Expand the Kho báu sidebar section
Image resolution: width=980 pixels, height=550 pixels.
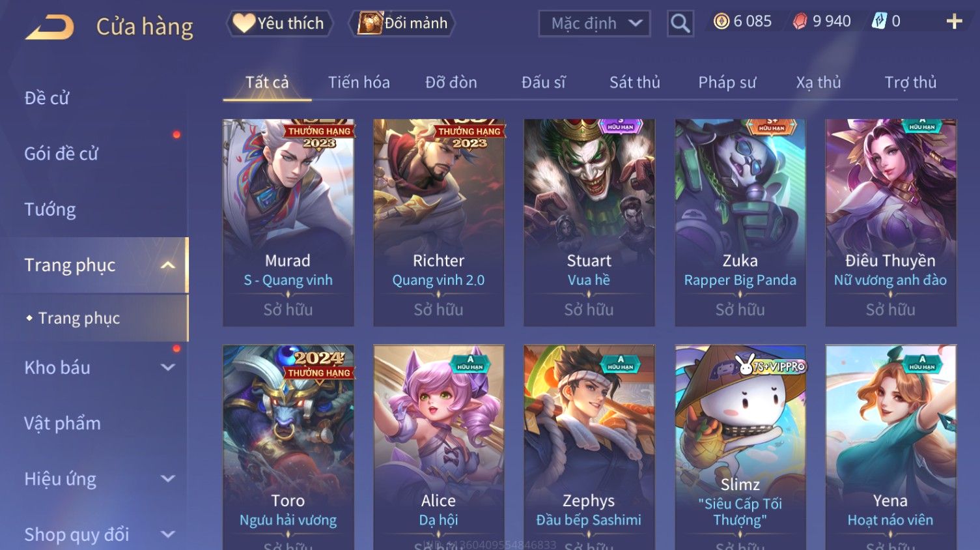168,368
